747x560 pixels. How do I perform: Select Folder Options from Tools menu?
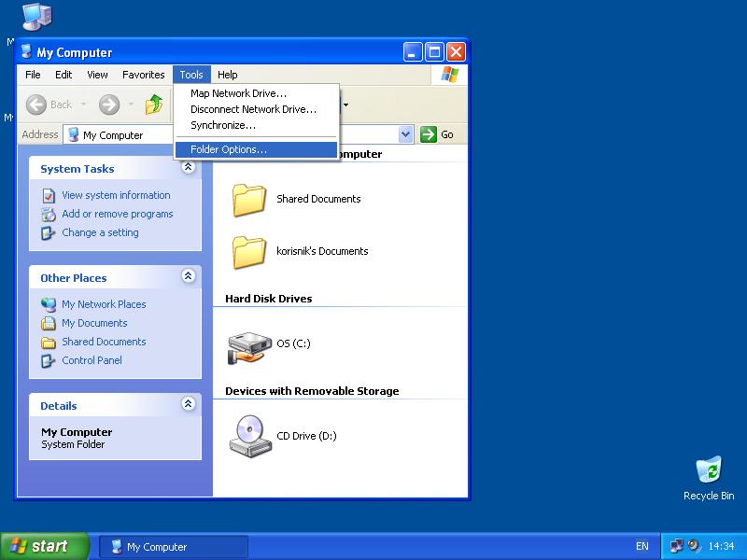point(229,149)
